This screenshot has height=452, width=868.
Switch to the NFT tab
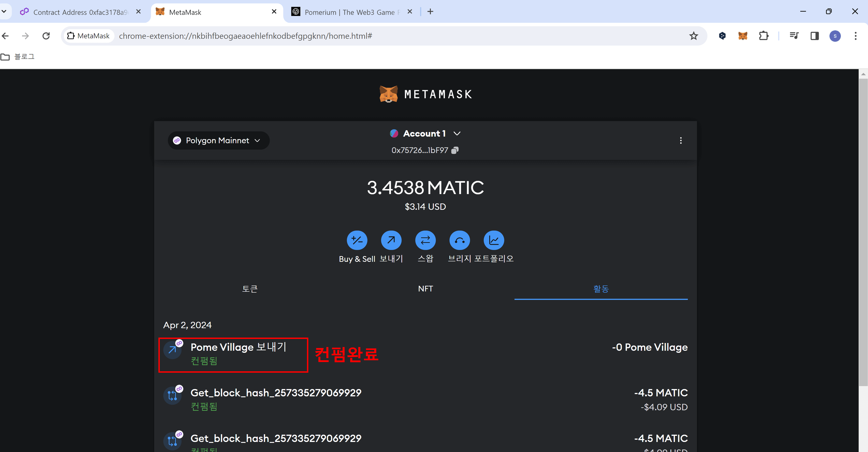(x=425, y=288)
